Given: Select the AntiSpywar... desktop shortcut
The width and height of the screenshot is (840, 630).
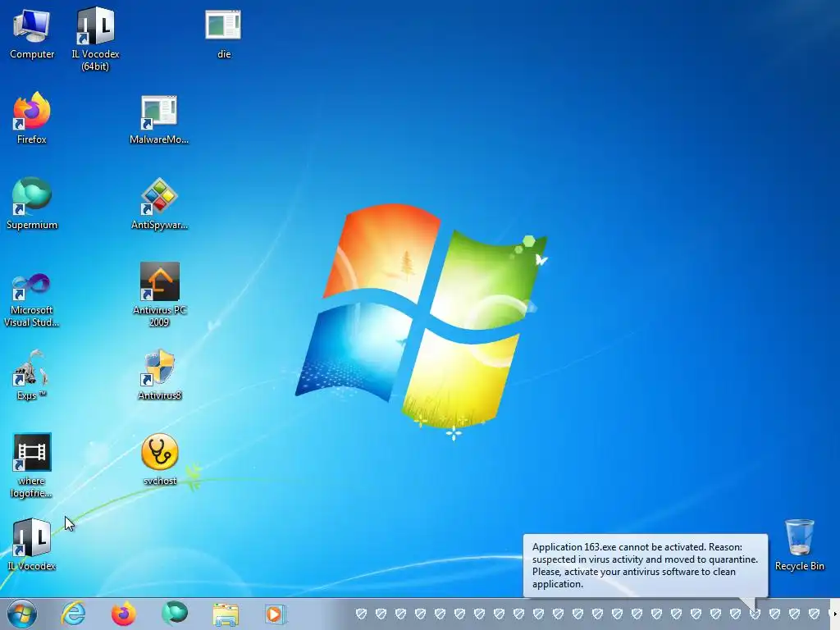Looking at the screenshot, I should 159,203.
